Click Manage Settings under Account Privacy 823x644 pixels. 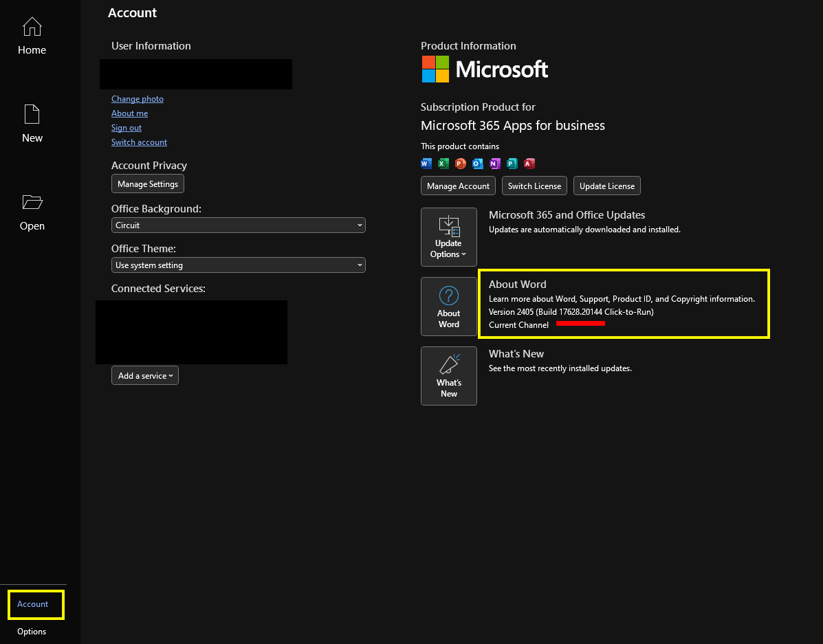coord(148,184)
